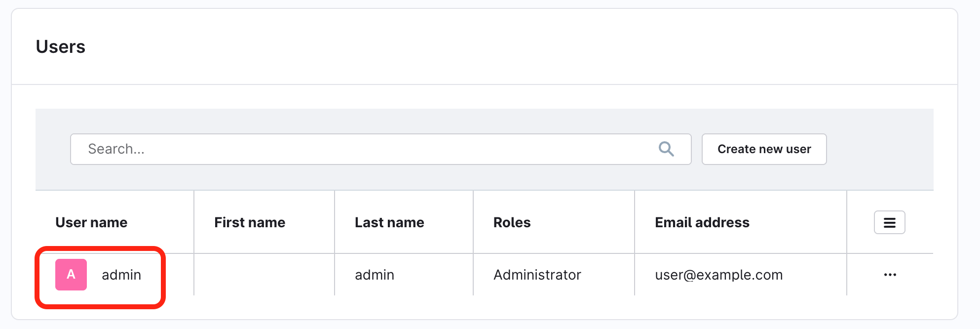
Task: Click the Users page heading
Action: 61,47
